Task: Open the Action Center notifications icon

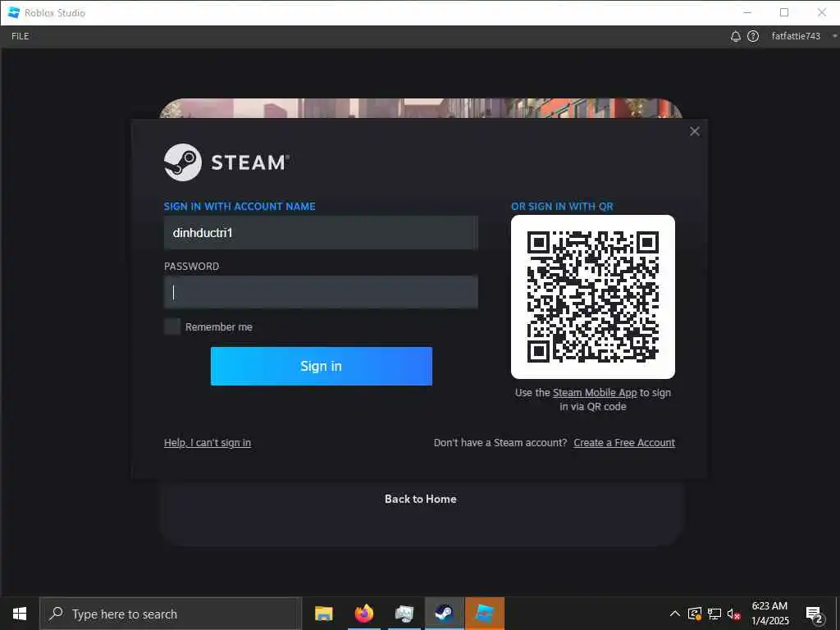Action: pyautogui.click(x=815, y=614)
